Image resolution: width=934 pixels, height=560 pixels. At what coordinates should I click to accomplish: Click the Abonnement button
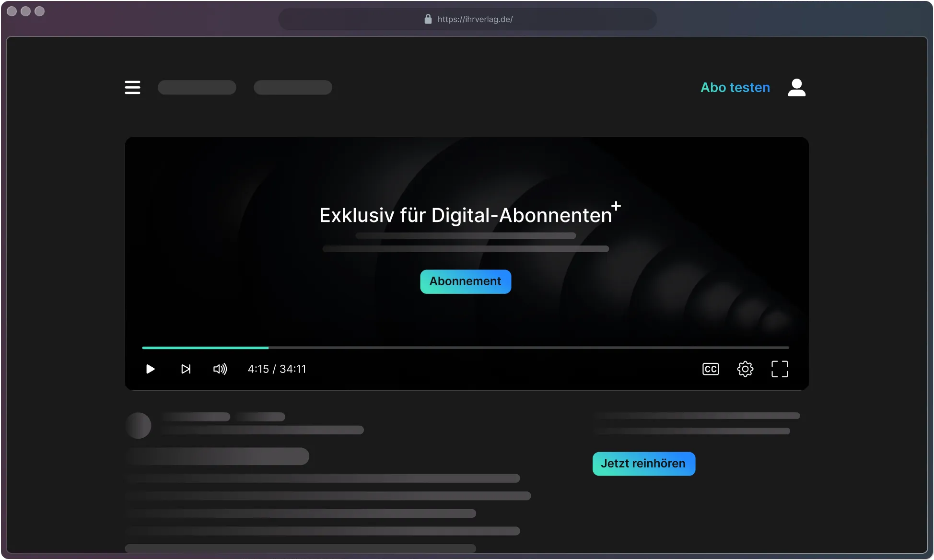[466, 281]
